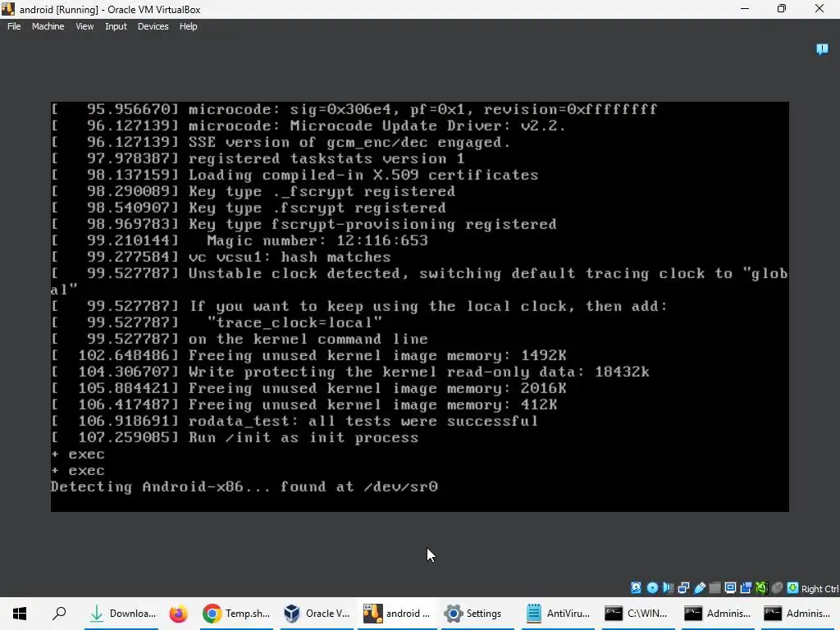
Task: Open the View menu
Action: pyautogui.click(x=84, y=26)
